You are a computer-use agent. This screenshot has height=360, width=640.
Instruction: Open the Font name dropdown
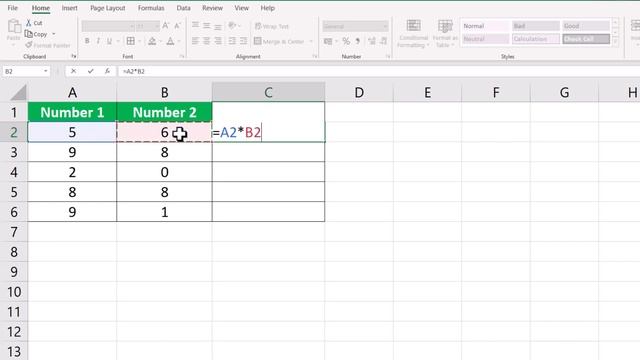(x=131, y=26)
